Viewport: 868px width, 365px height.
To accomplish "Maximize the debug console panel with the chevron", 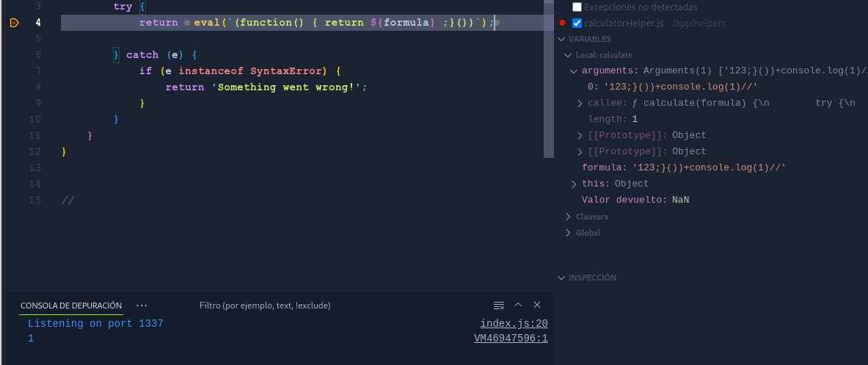I will point(518,305).
